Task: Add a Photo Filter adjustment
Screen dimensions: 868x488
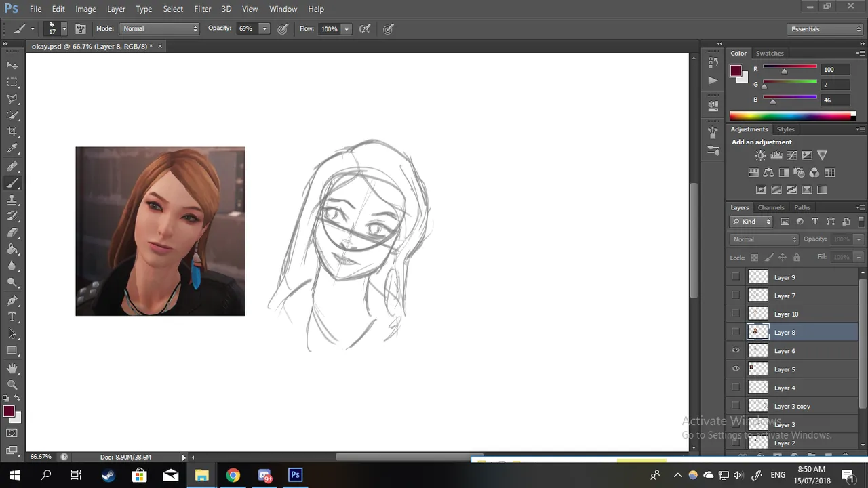Action: click(x=799, y=173)
